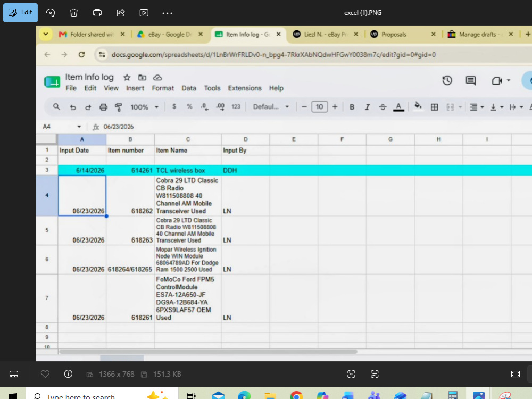Switch to eBay - Google Drive tab

170,34
